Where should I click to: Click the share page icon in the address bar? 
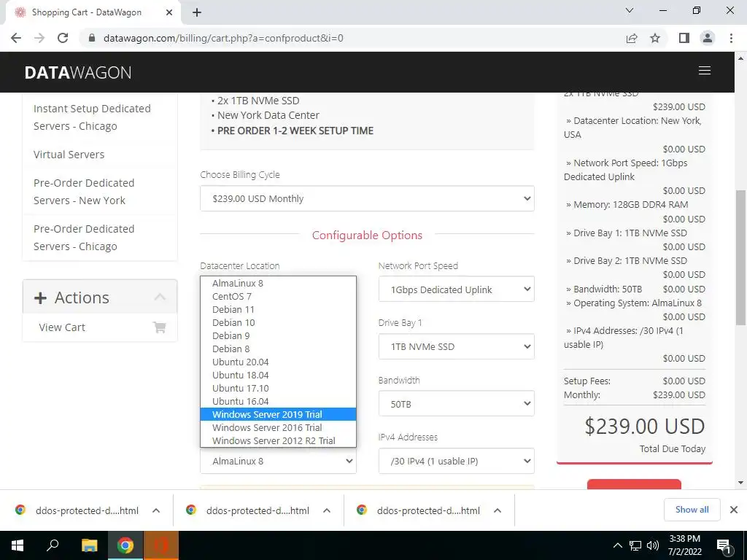click(632, 38)
